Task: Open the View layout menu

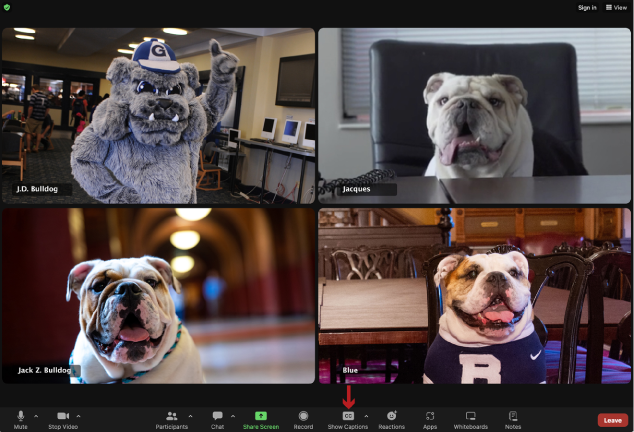Action: pos(616,7)
